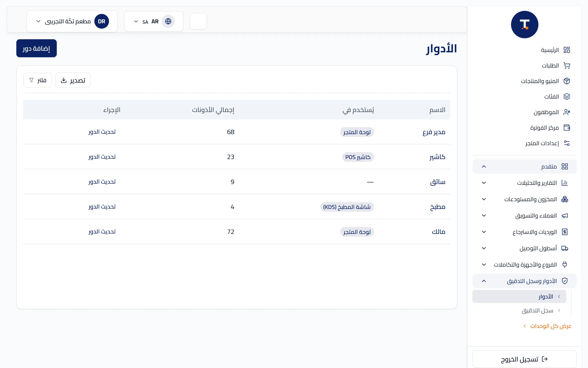Expand الورديات والاسترجاع chevron
588x368 pixels.
click(x=484, y=232)
